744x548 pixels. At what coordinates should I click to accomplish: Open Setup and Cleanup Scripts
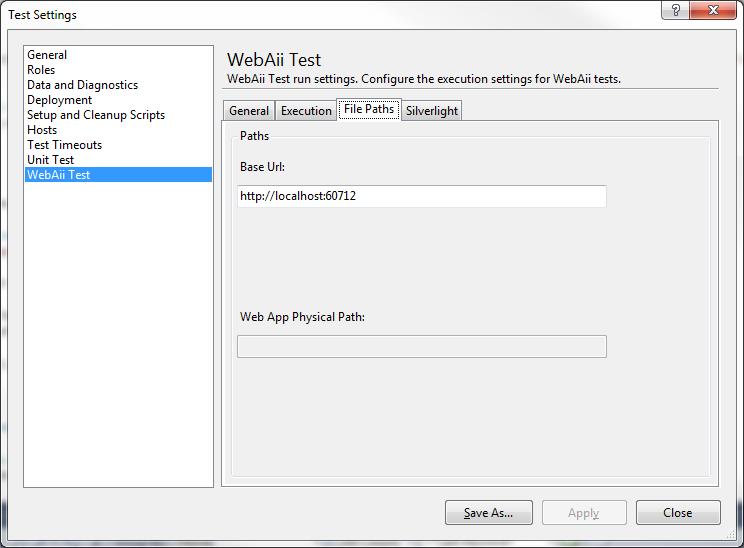tap(95, 115)
